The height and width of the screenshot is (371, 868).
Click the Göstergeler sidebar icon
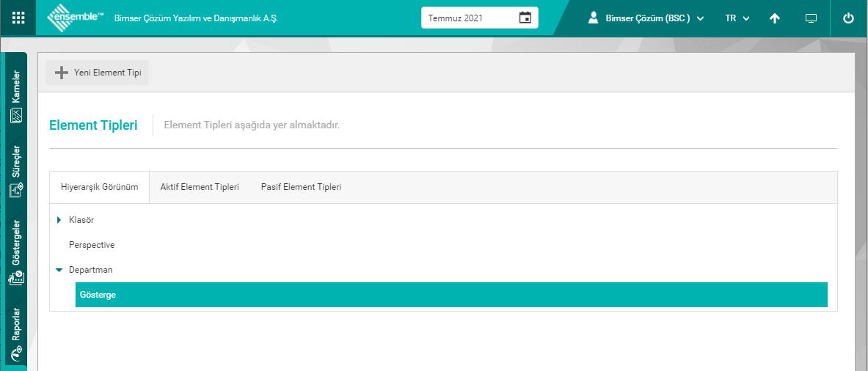point(16,278)
